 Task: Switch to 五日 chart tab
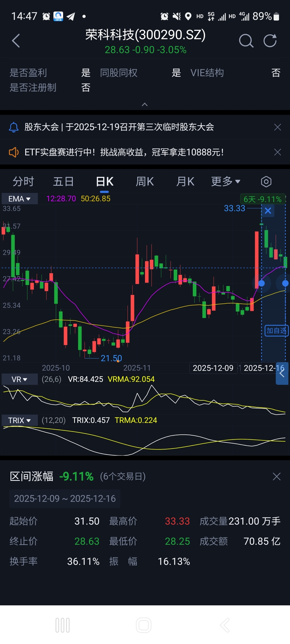pyautogui.click(x=64, y=181)
